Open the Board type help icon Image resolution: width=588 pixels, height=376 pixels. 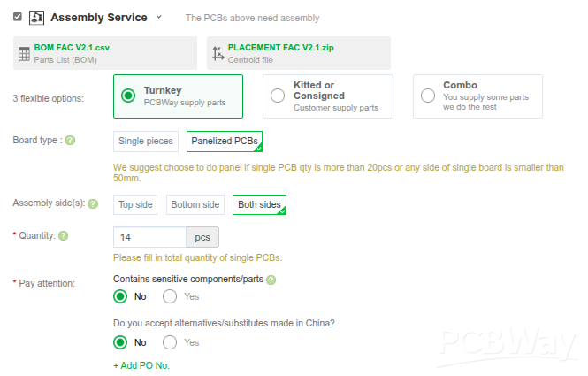pos(70,141)
